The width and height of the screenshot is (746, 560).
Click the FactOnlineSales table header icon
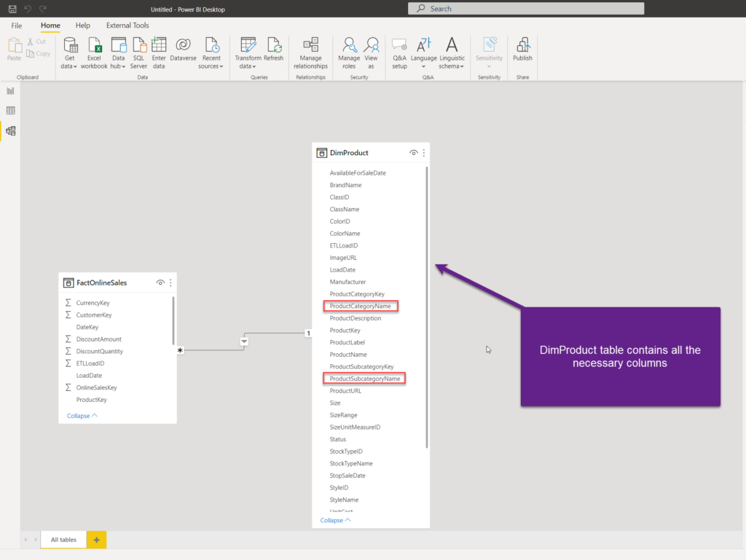click(x=68, y=283)
